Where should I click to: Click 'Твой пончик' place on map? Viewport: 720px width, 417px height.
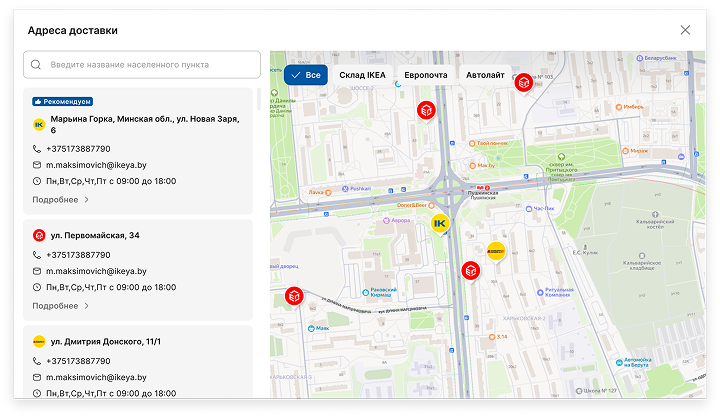(x=489, y=143)
